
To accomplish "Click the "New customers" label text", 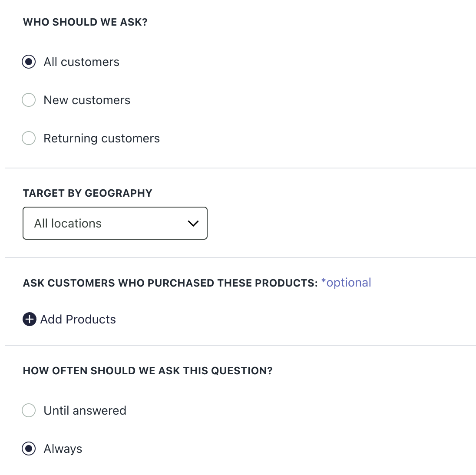I will (x=87, y=100).
